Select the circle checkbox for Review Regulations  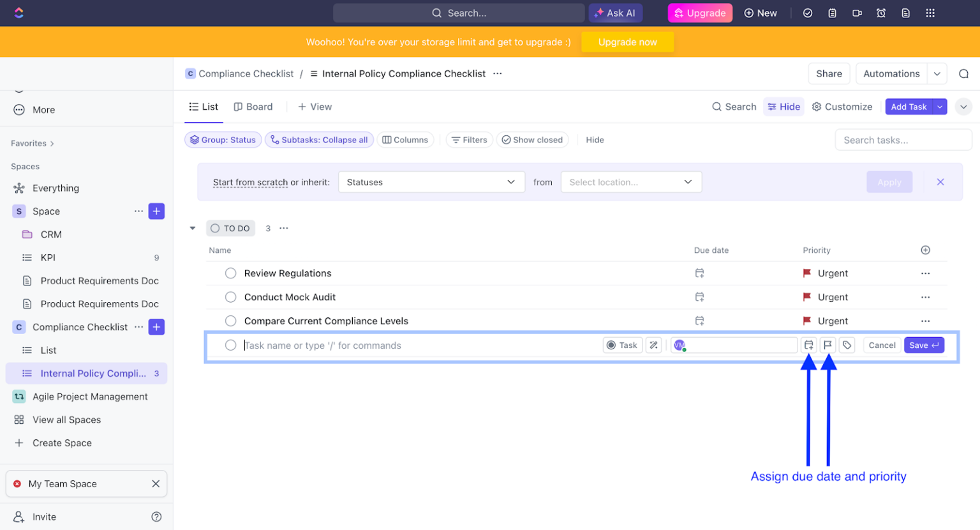229,273
